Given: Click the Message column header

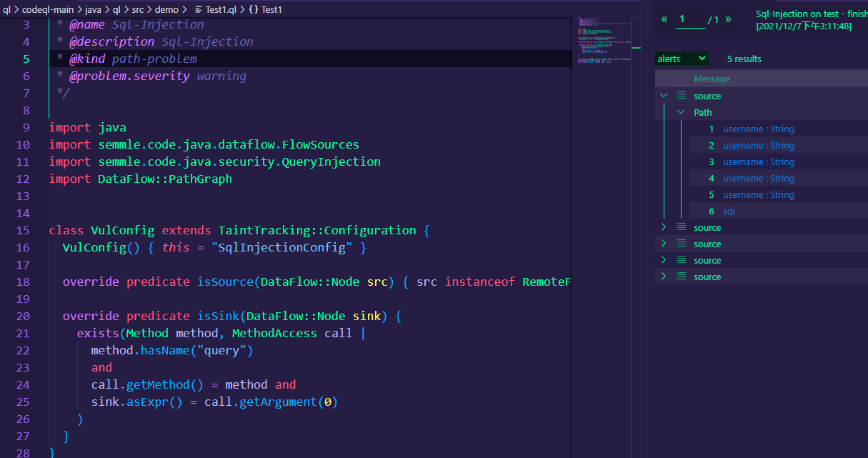Looking at the screenshot, I should coord(712,79).
